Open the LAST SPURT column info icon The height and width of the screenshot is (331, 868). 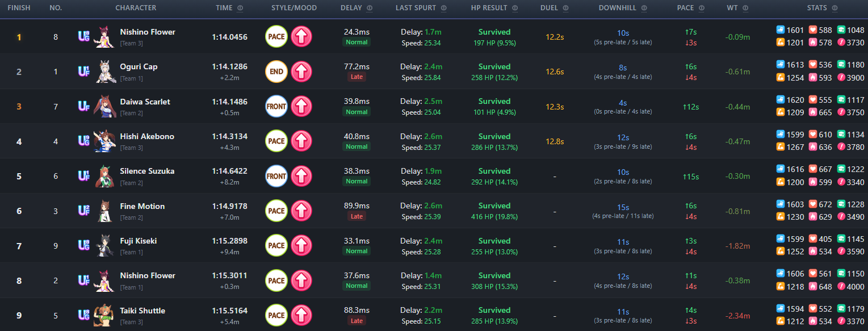[x=443, y=9]
